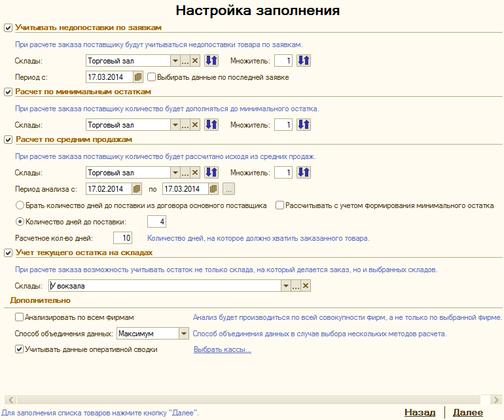This screenshot has height=420, width=504.
Task: Open calendar for Период анализа start date 17.02.2014
Action: click(x=137, y=189)
